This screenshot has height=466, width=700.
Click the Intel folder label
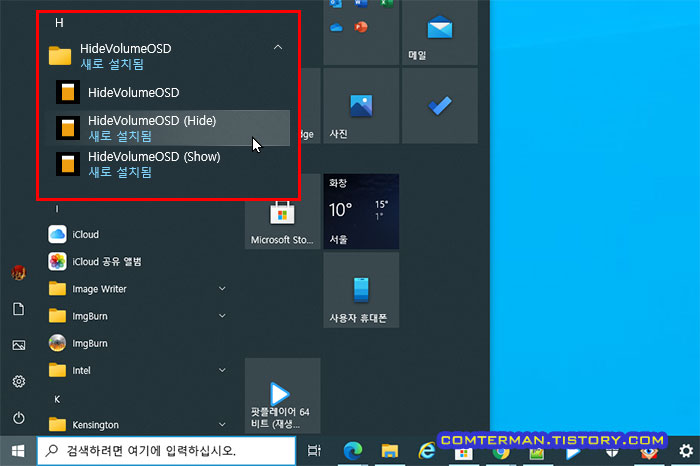[x=81, y=370]
